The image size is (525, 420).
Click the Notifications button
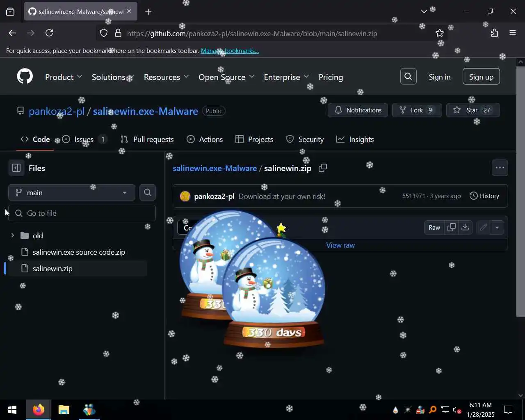tap(358, 110)
